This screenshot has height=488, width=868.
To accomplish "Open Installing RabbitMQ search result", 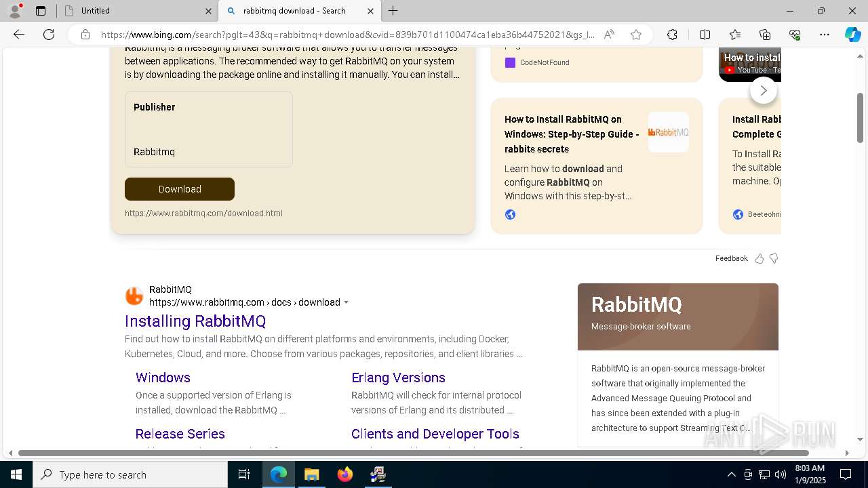I will coord(195,321).
